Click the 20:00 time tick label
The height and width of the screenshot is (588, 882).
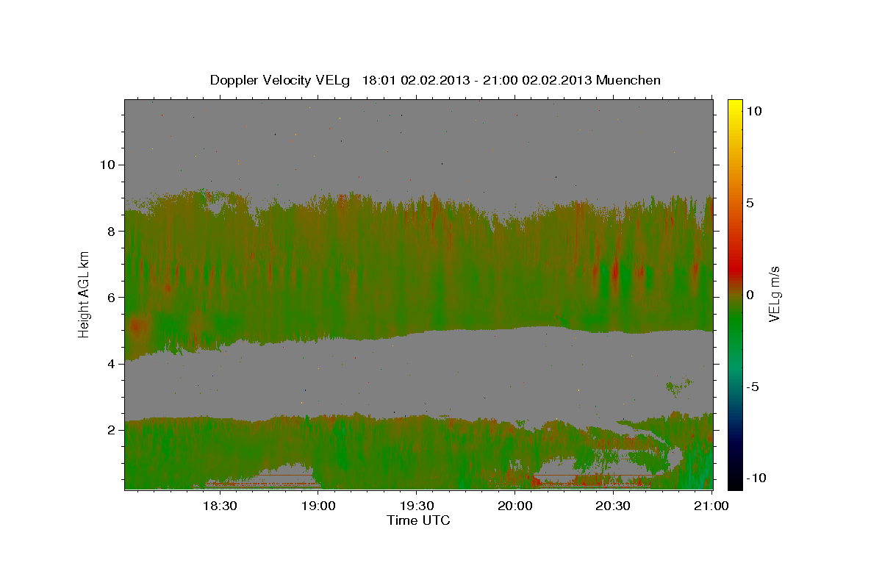pos(514,506)
